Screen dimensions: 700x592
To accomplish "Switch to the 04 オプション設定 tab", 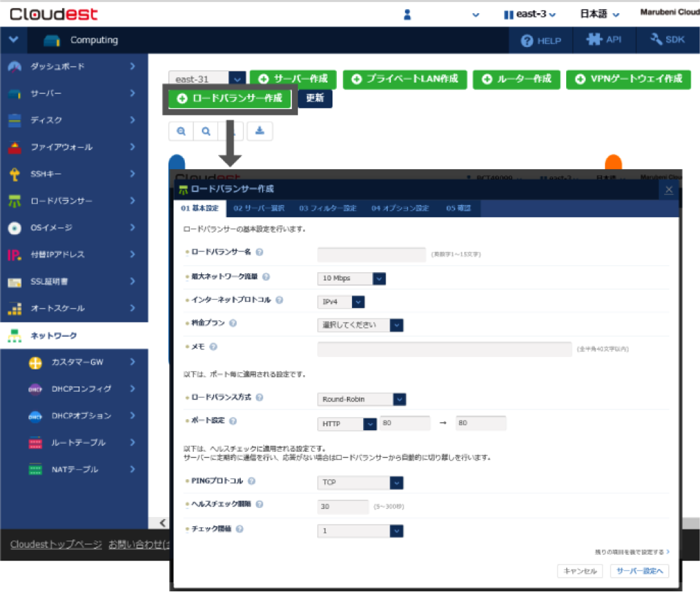I will pyautogui.click(x=400, y=208).
